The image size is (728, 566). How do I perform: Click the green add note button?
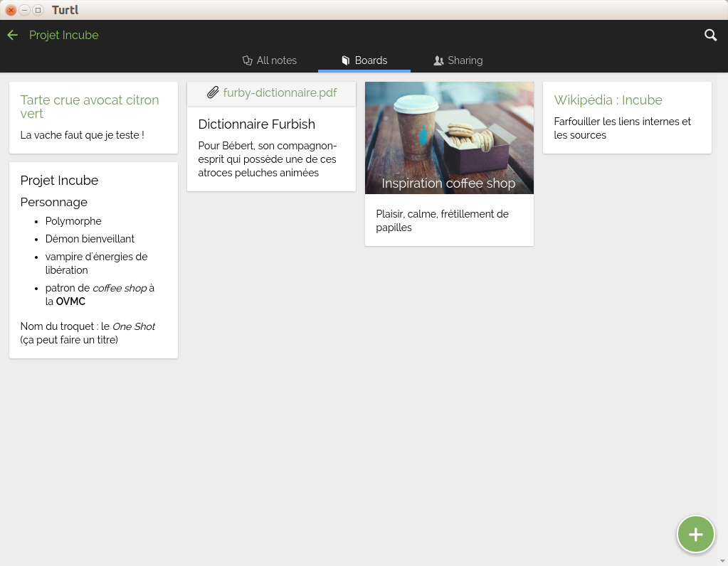pyautogui.click(x=695, y=535)
